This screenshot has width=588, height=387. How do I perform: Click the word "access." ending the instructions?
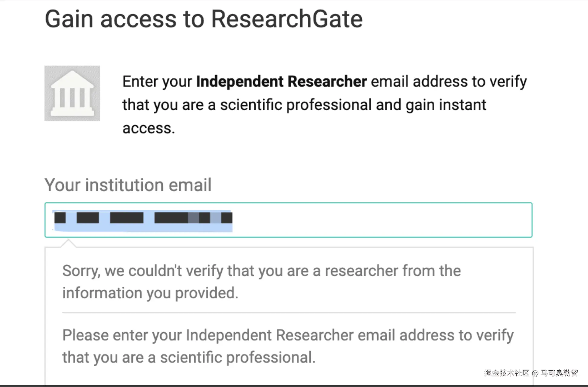149,128
